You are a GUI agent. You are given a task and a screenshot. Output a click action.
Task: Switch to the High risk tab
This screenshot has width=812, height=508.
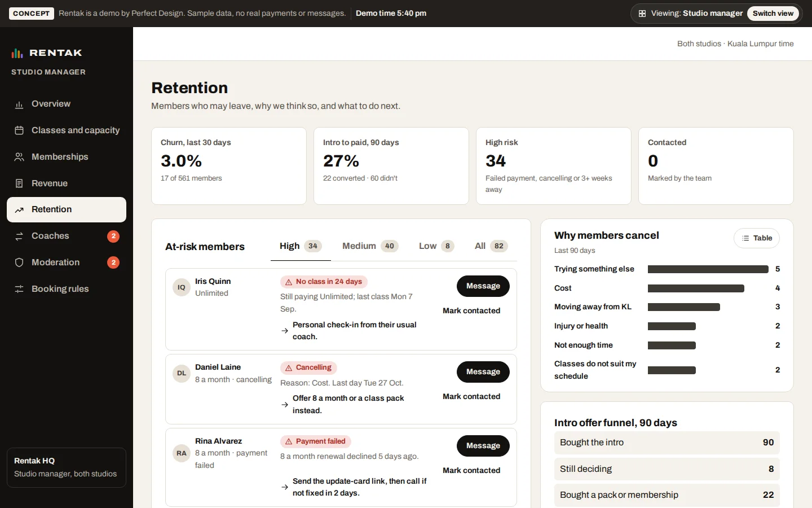(301, 246)
